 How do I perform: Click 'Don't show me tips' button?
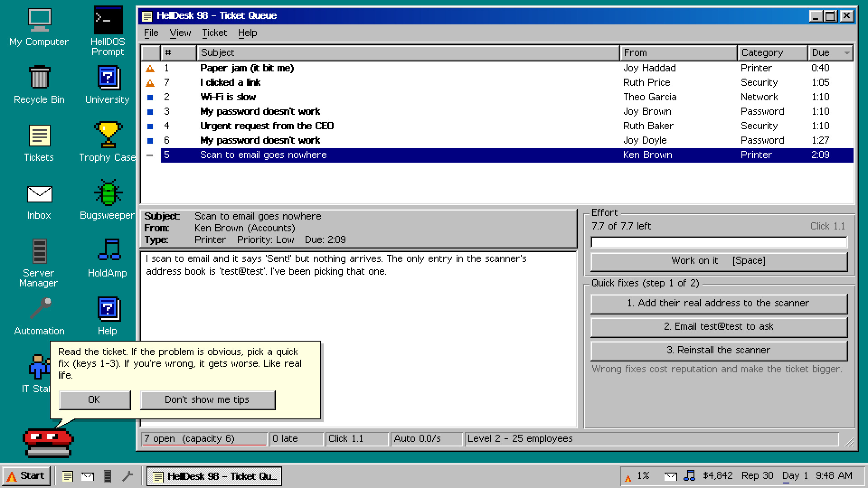coord(208,400)
